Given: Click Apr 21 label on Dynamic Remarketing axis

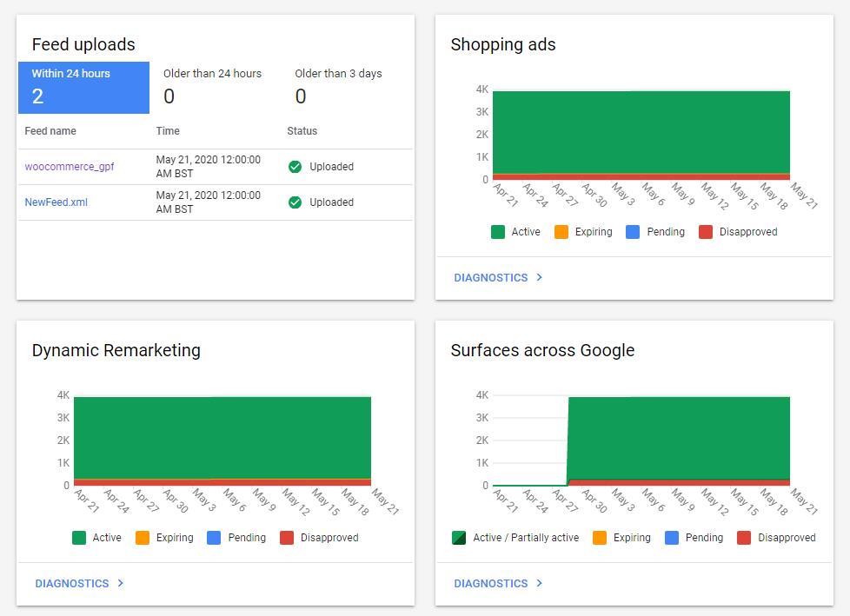Looking at the screenshot, I should click(x=87, y=501).
